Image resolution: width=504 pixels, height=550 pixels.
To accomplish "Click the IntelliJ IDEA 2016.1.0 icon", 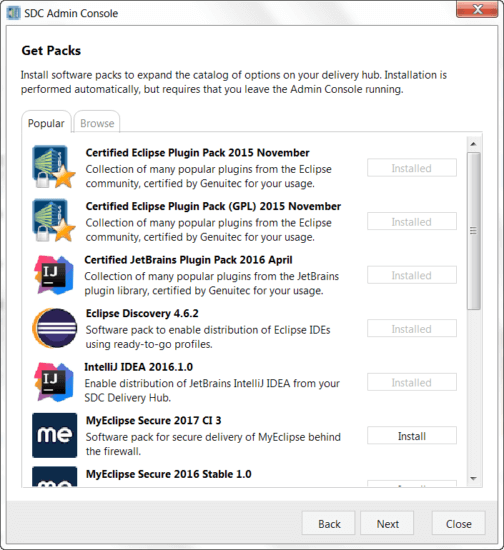I will click(x=54, y=382).
